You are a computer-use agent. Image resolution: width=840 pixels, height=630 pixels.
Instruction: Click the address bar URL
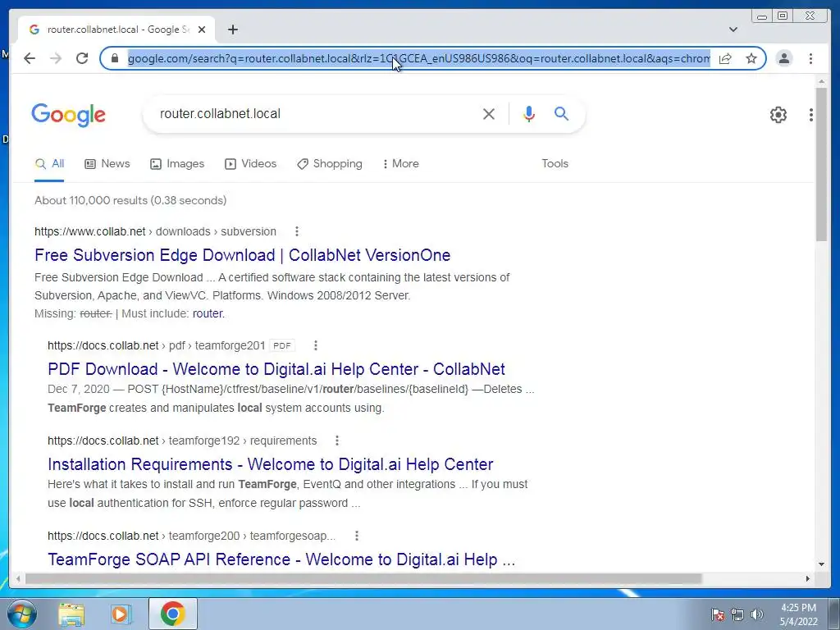pos(419,58)
